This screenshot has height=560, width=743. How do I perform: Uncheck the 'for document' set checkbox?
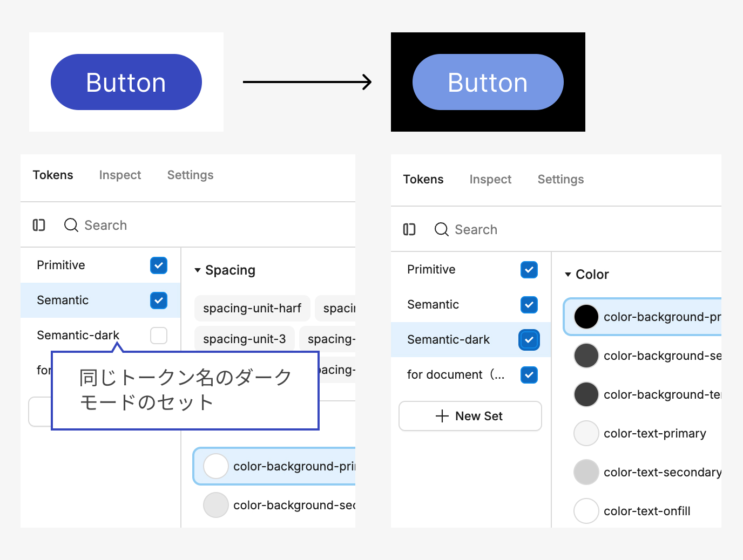(529, 375)
